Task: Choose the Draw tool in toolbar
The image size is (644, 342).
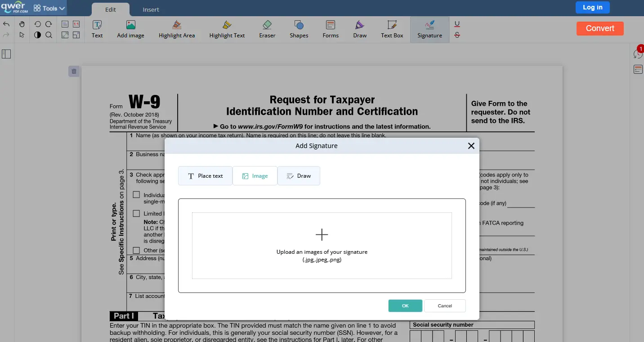Action: pos(360,30)
